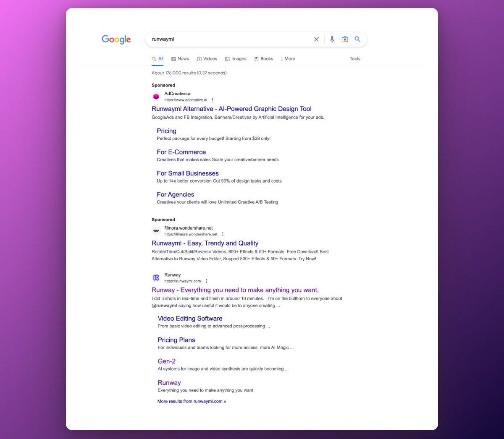Image resolution: width=504 pixels, height=439 pixels.
Task: Open Google Lens camera search icon
Action: (x=345, y=39)
